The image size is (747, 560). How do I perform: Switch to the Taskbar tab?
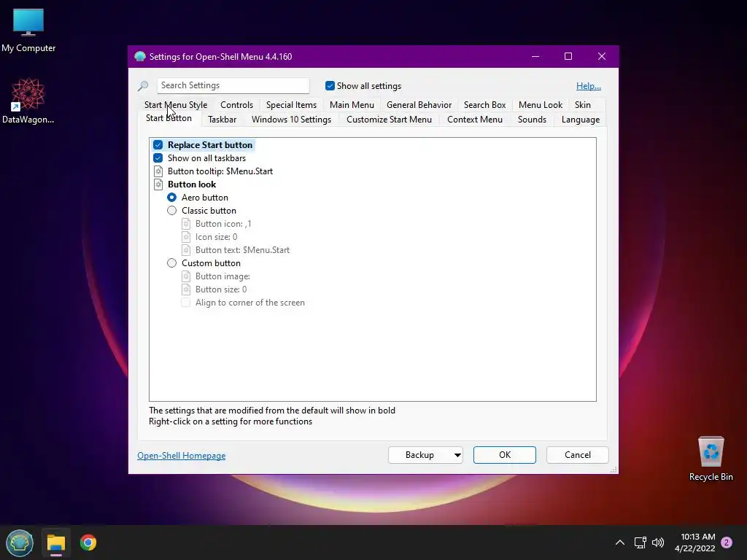[222, 120]
